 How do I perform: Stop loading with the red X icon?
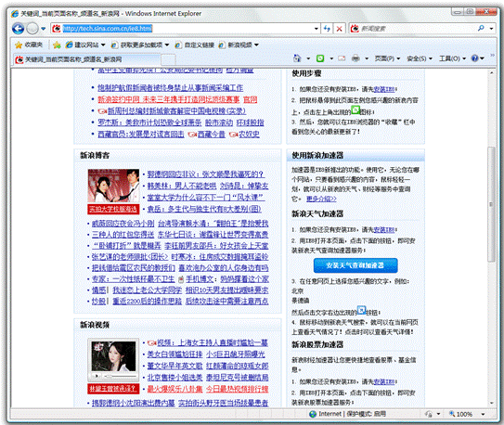339,29
